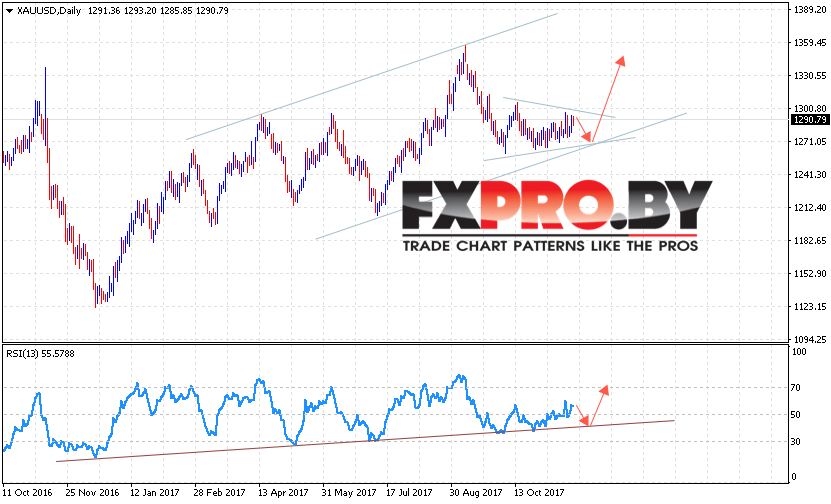
Task: Select price scale value 1182.65
Action: pyautogui.click(x=809, y=241)
